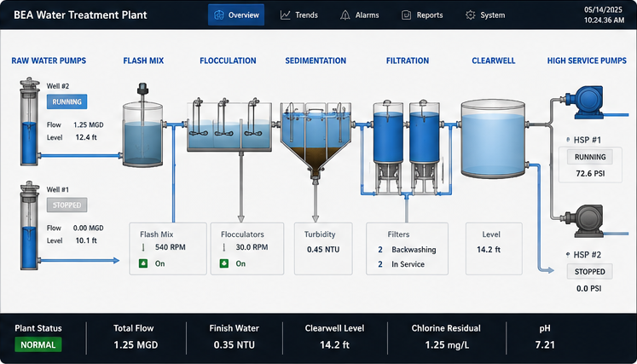Select the gray HSP #2 pump graphic
Viewport: 637px width, 364px height.
point(583,221)
